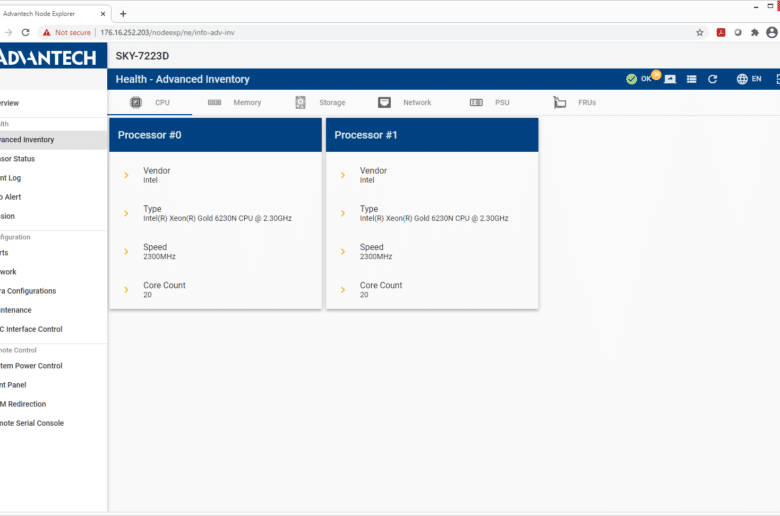This screenshot has width=780, height=516.
Task: Bookmark this page with the star icon
Action: click(x=699, y=32)
